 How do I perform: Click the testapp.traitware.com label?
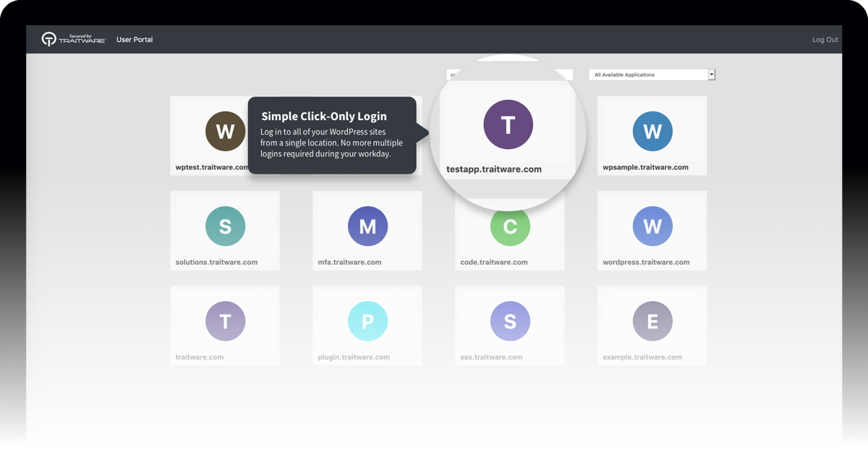[x=494, y=169]
